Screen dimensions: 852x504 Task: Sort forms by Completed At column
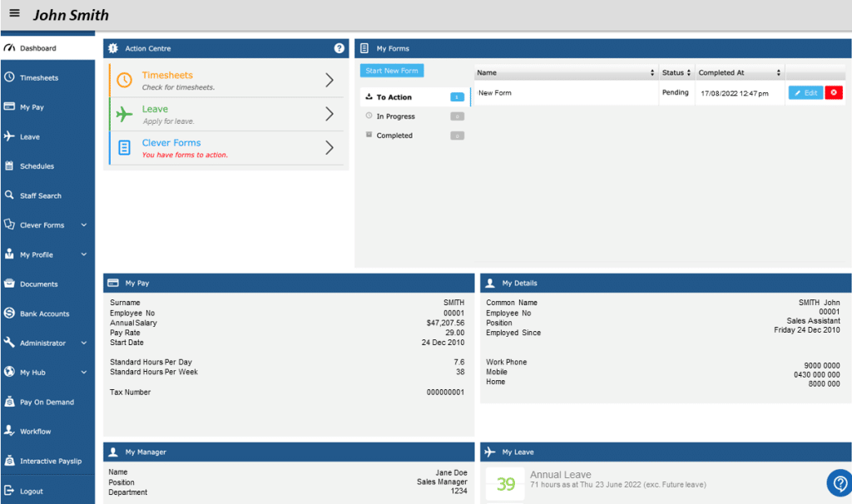779,72
